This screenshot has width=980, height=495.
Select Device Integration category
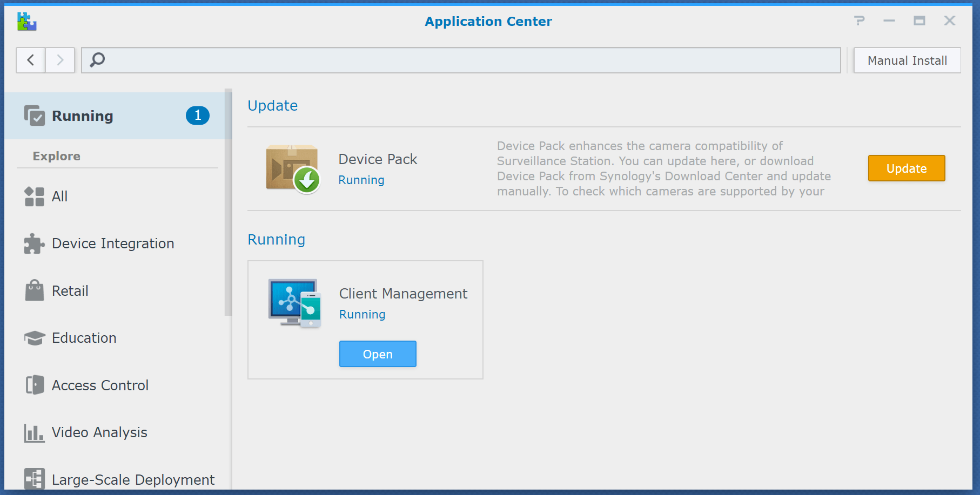coord(112,244)
